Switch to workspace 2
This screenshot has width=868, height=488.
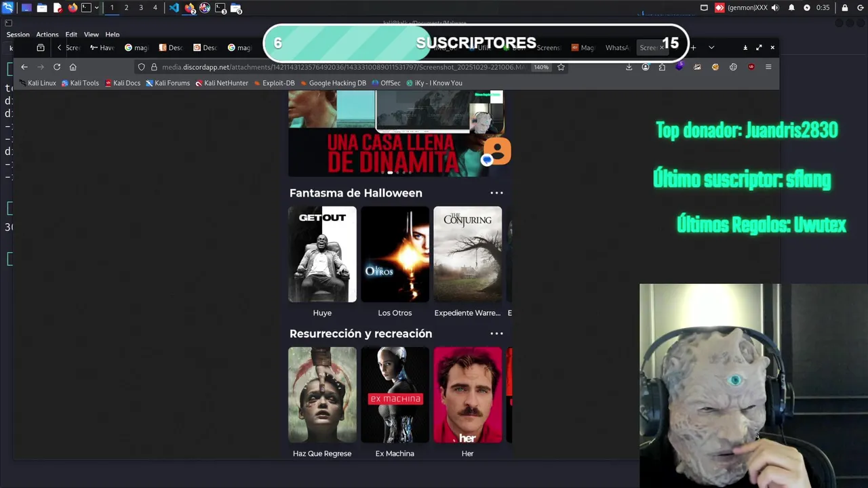click(126, 8)
